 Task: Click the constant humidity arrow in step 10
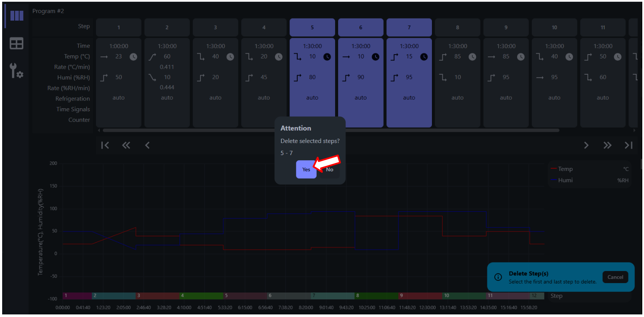540,77
